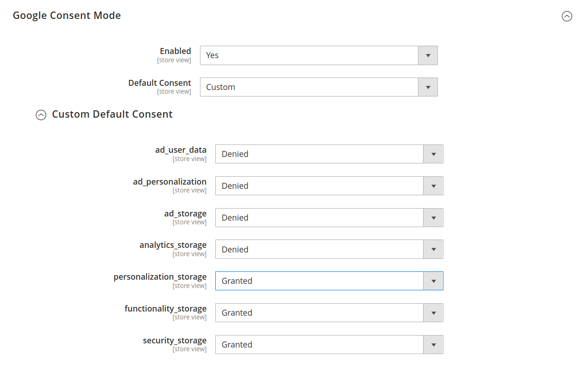The image size is (588, 366).
Task: Click the ad_user_data field label
Action: pos(181,150)
